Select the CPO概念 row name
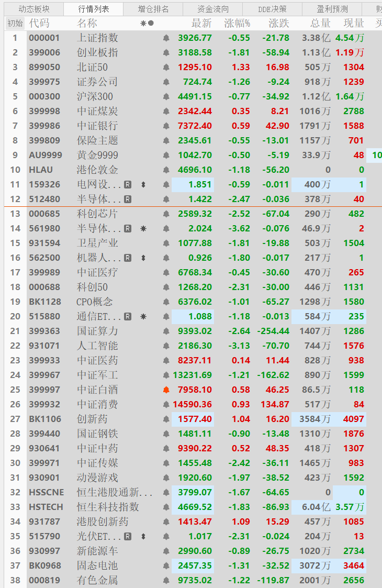Screen dimensions: 382x588 95,302
